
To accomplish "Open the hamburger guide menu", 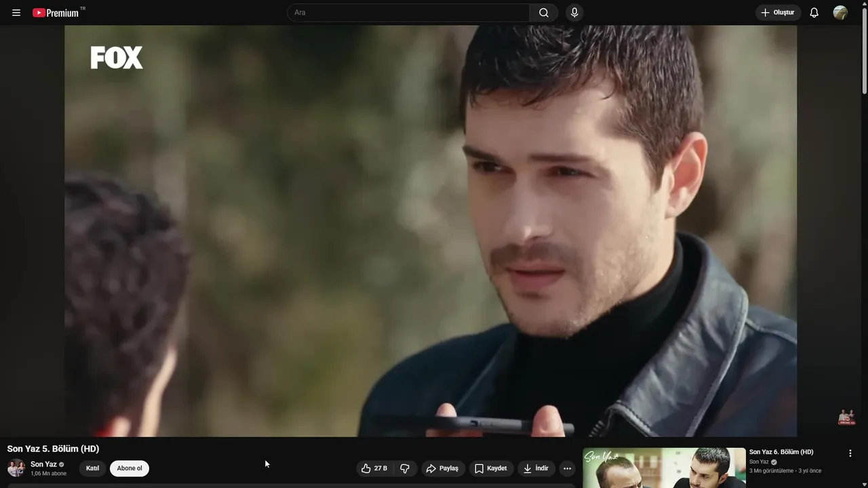I will coord(16,13).
